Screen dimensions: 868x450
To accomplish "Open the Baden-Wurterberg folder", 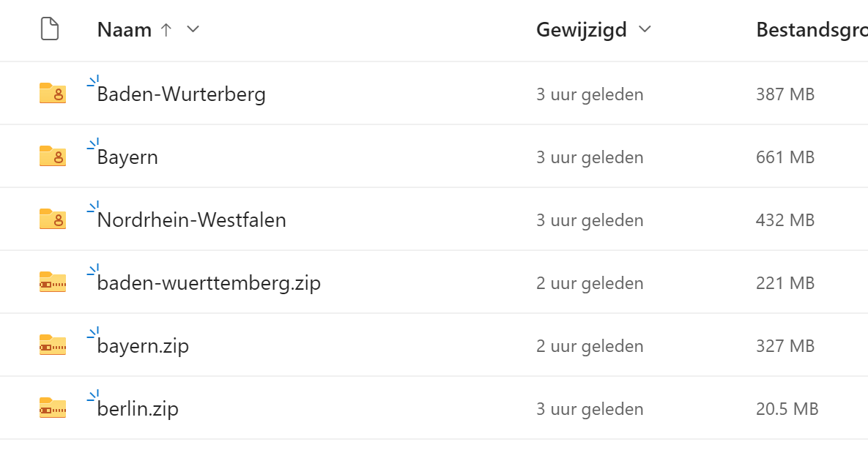I will [181, 94].
